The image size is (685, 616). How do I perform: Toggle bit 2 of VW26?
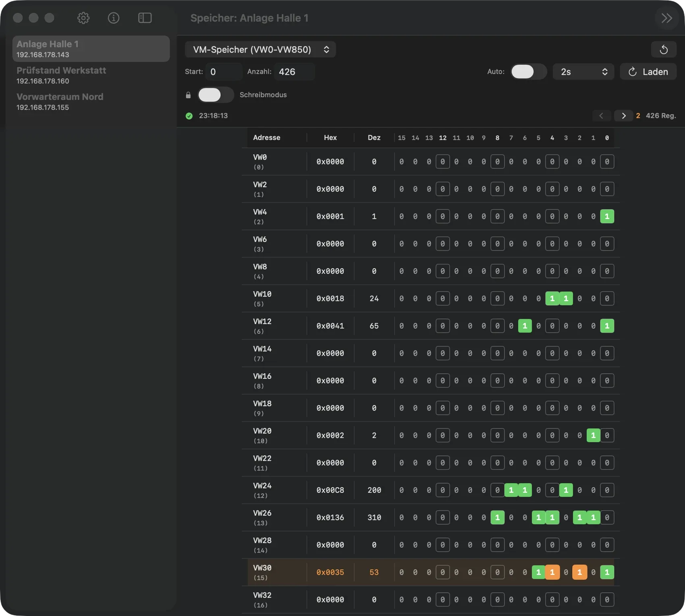coord(579,518)
